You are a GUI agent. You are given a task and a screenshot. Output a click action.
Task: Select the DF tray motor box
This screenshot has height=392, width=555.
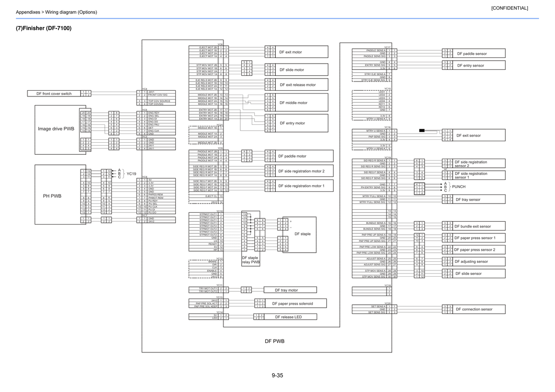pos(290,290)
